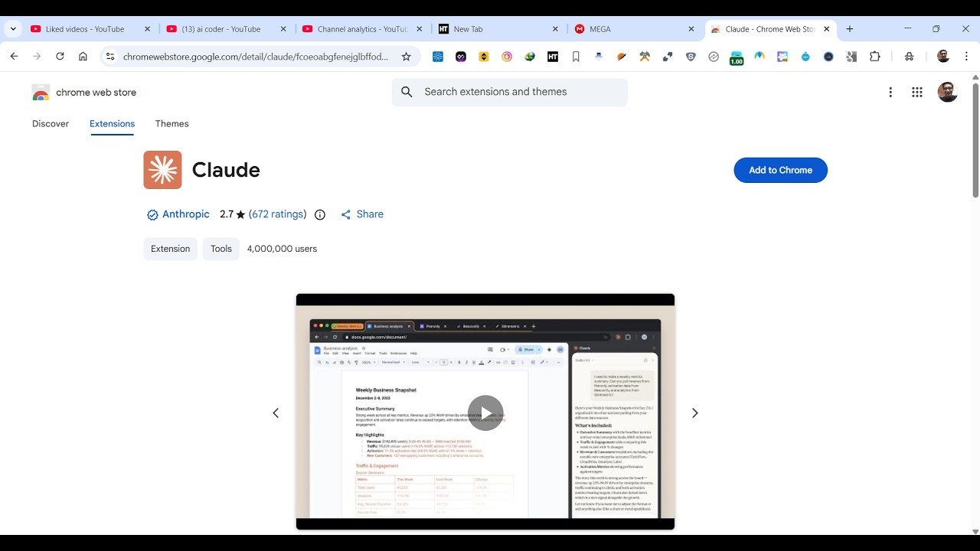Show the next screenshot with right chevron
Screen dimensions: 980x551
(695, 413)
